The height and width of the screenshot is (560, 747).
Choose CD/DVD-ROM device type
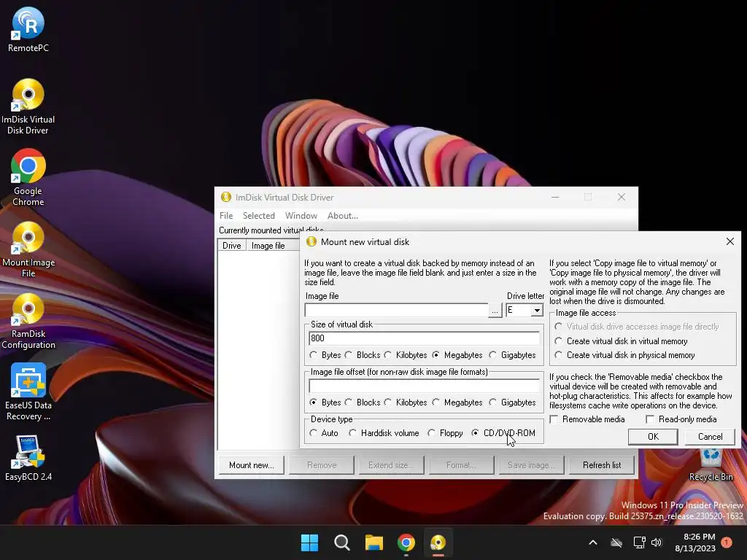click(503, 433)
